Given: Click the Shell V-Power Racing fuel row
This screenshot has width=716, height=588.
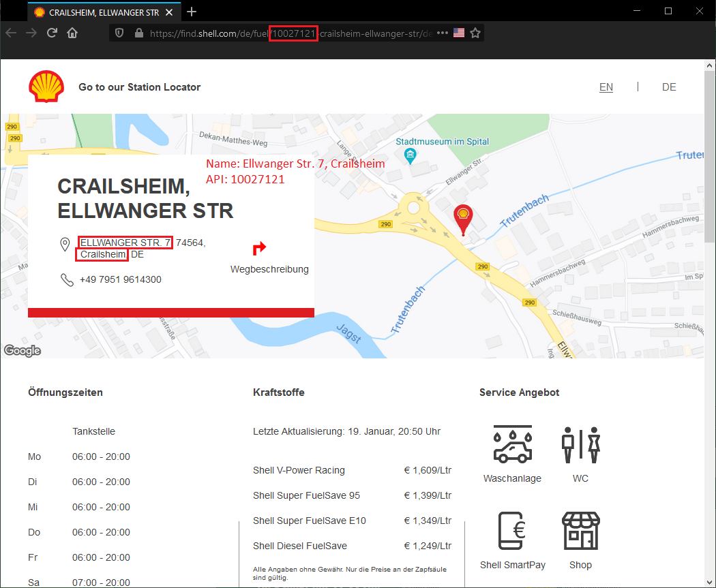Looking at the screenshot, I should pos(352,470).
